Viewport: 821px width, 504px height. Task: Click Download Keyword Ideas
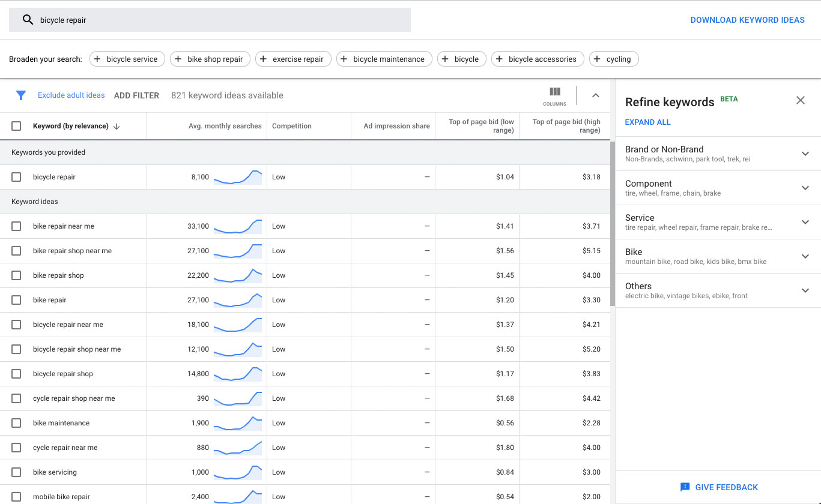point(747,20)
